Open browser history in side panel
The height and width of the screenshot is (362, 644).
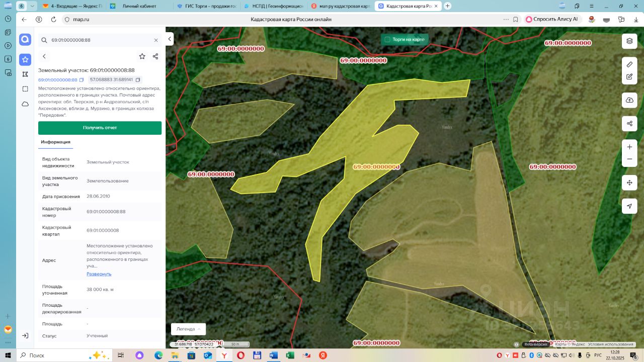pos(8,18)
